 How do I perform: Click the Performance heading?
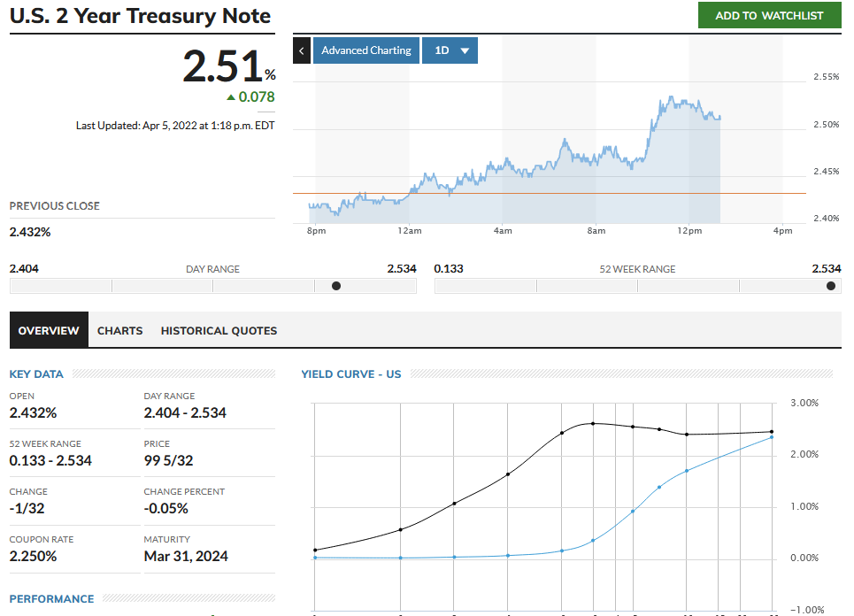tap(51, 599)
